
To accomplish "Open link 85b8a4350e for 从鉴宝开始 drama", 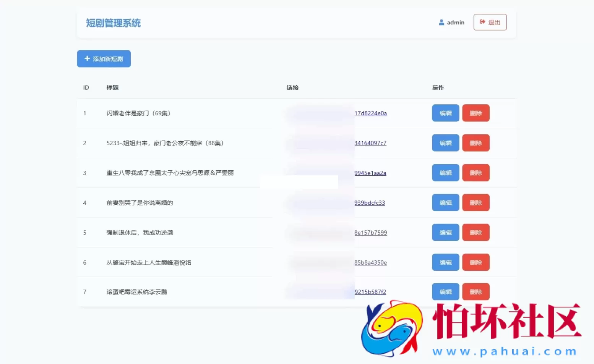I will pos(370,262).
